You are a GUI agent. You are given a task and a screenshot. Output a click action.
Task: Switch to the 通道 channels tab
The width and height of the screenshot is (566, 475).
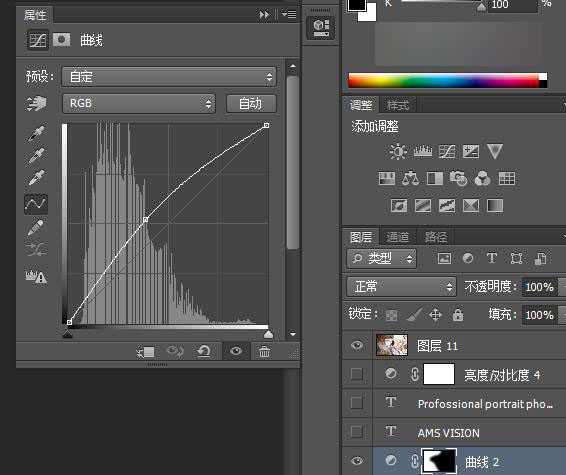point(398,237)
